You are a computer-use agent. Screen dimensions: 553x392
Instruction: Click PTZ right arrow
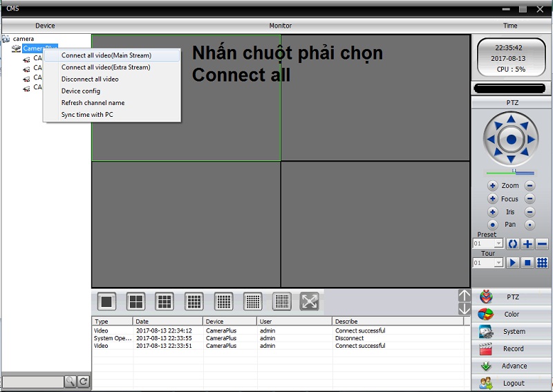531,140
